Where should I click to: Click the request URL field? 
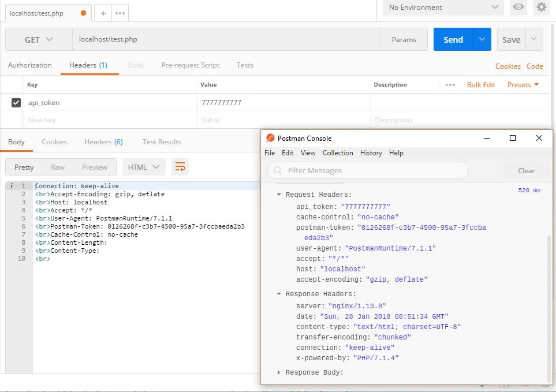(226, 39)
